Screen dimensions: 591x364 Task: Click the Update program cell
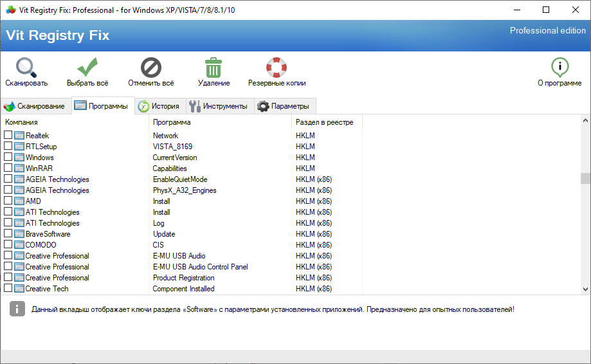164,233
